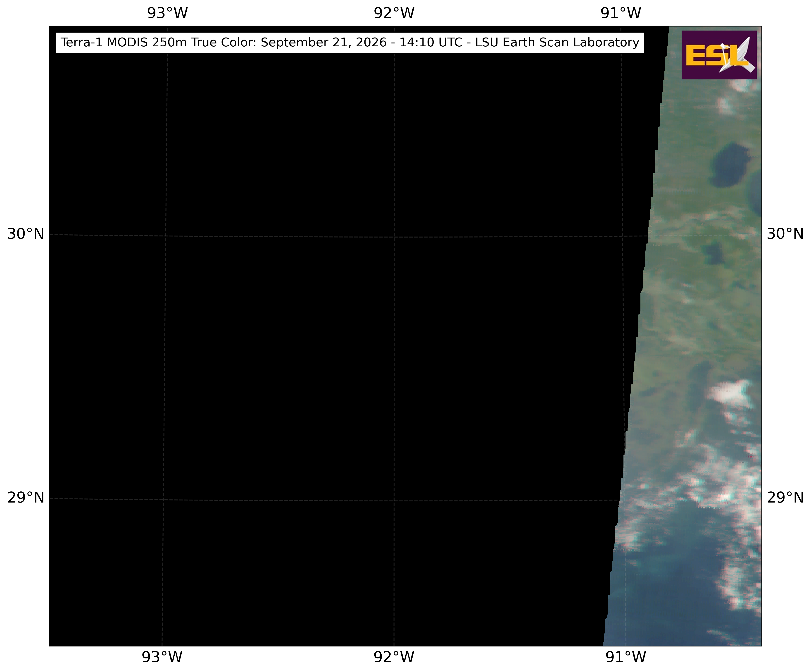Click the bottom 91°W longitude label
Viewport: 811px width, 672px height.
coord(626,657)
